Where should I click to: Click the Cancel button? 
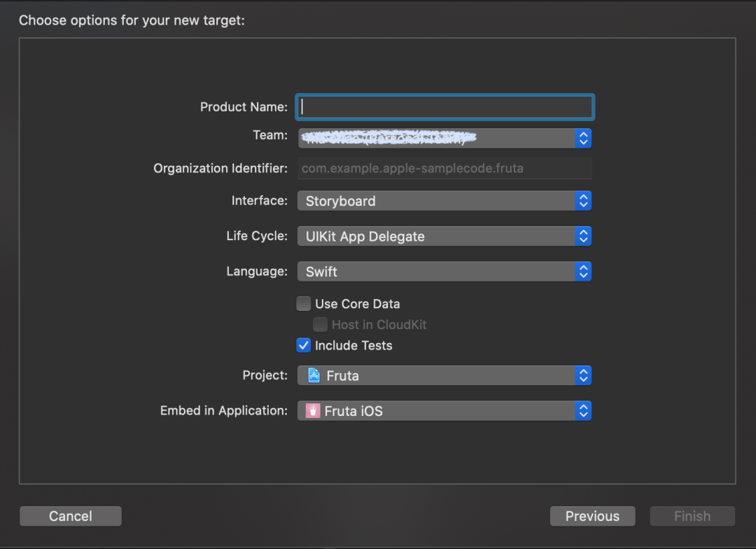[x=71, y=516]
